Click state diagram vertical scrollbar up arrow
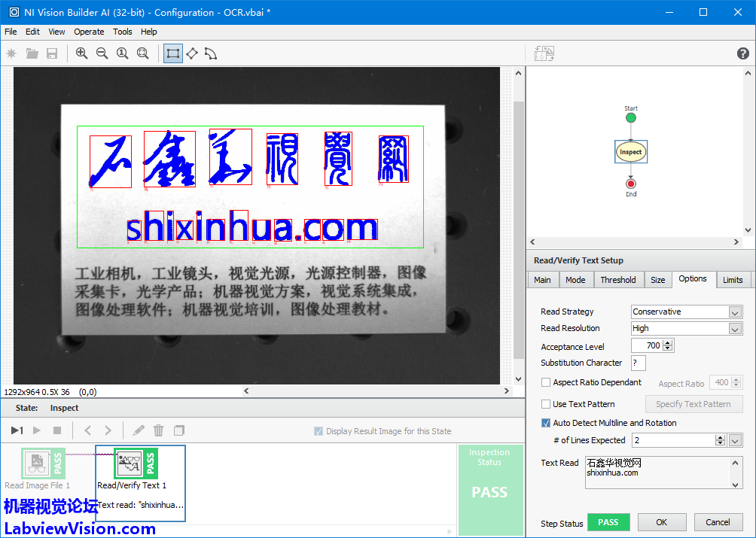The width and height of the screenshot is (756, 538). coord(748,73)
